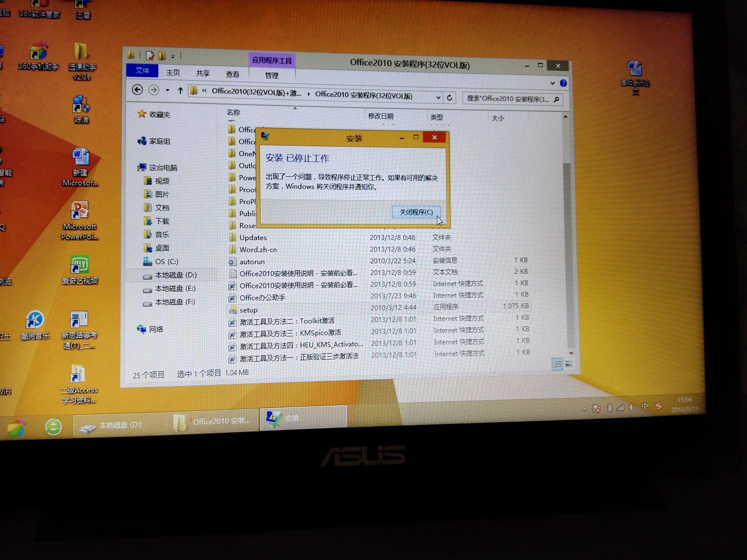Switch to details view toggle
747x560 pixels.
click(557, 364)
